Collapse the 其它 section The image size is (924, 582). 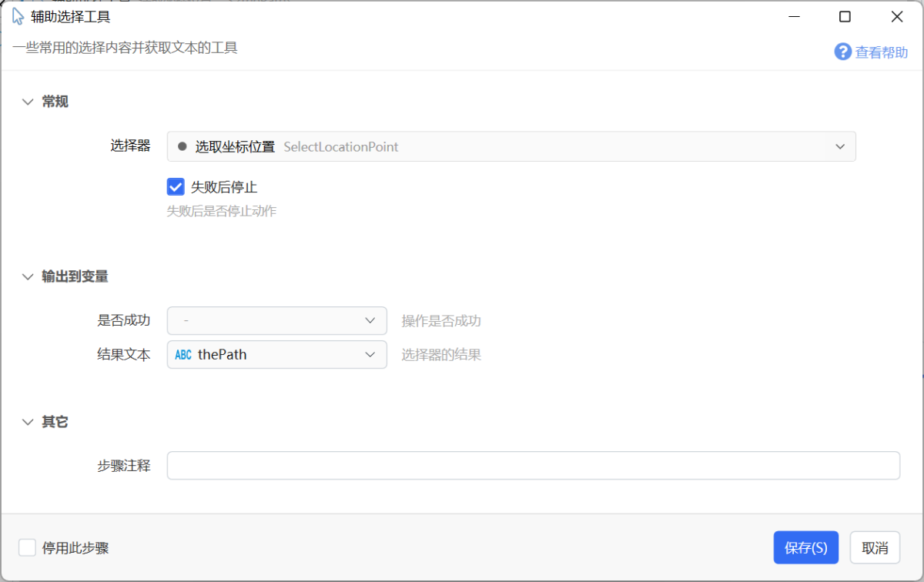click(x=28, y=422)
